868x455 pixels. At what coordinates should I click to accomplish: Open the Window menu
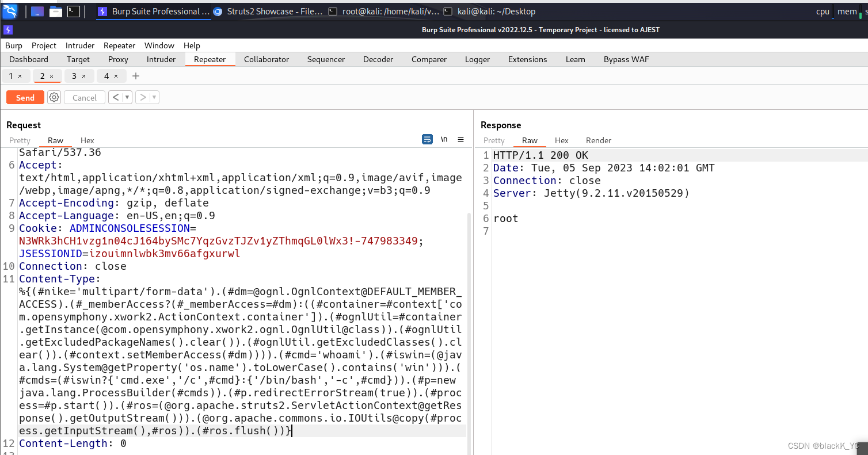(x=159, y=45)
